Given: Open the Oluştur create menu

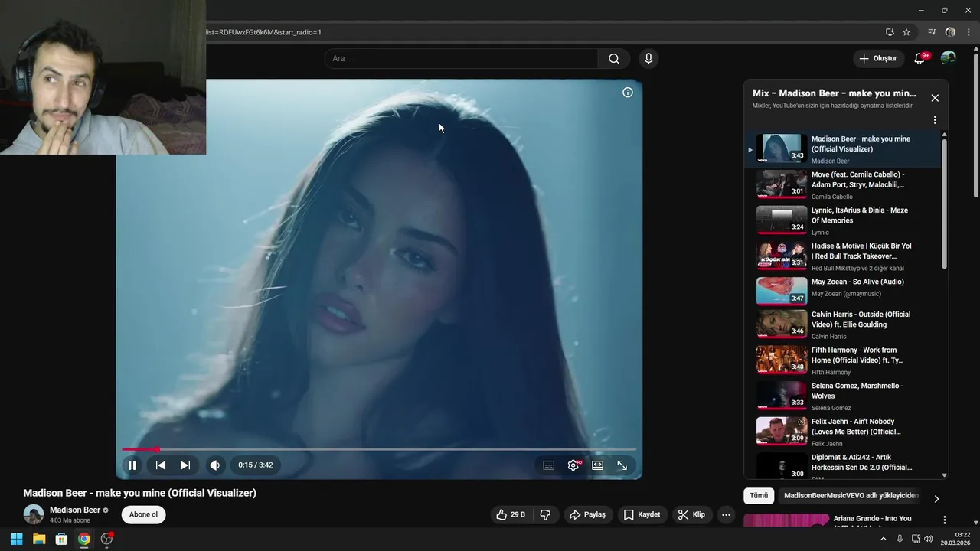Looking at the screenshot, I should coord(877,59).
